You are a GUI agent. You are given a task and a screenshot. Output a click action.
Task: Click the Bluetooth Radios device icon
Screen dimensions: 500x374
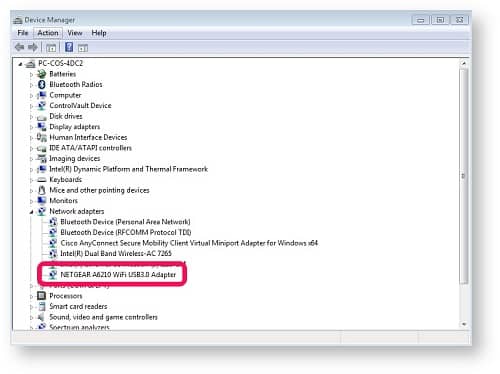42,85
